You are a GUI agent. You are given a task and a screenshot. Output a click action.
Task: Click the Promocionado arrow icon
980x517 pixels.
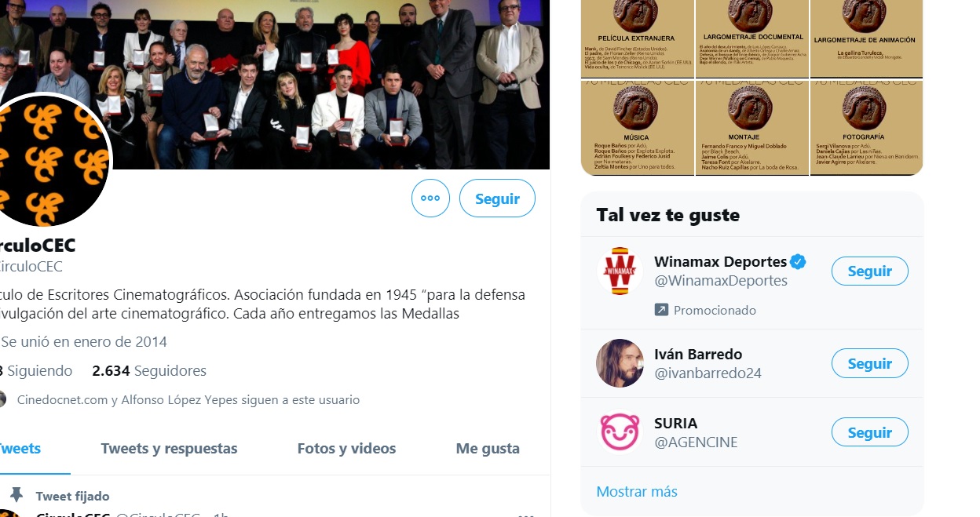point(661,310)
